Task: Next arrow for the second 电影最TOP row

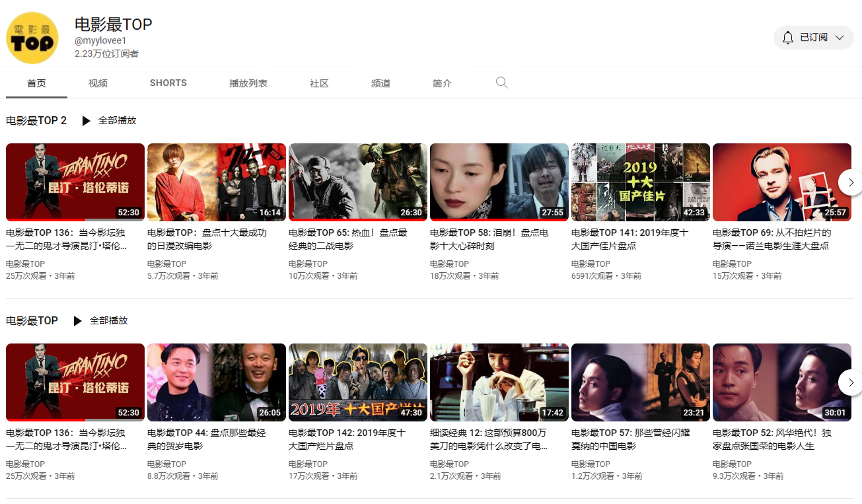Action: pos(851,382)
